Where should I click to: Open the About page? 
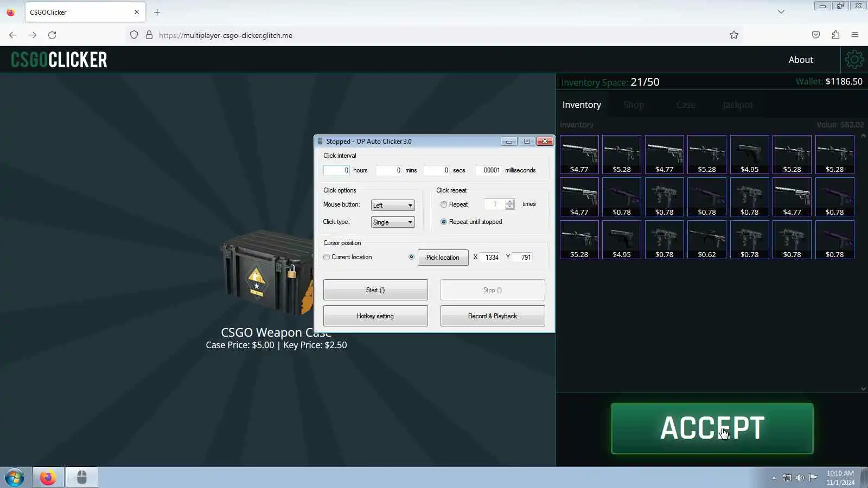[801, 60]
